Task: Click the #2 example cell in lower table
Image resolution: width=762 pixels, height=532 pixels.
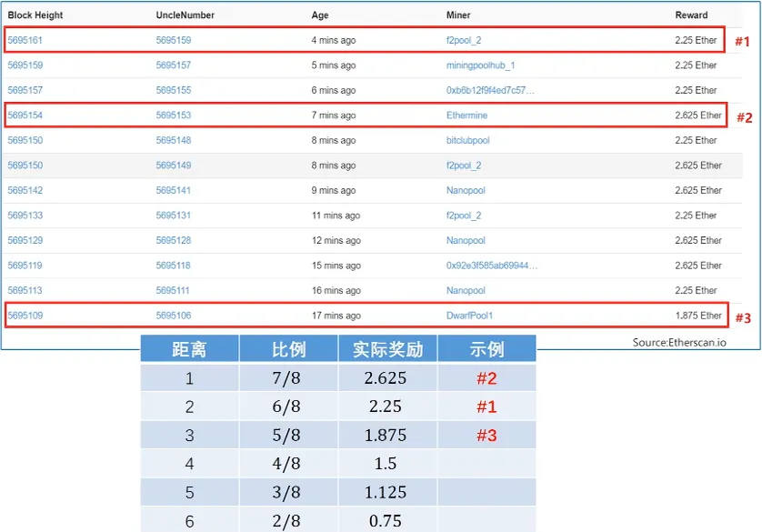Action: (487, 378)
